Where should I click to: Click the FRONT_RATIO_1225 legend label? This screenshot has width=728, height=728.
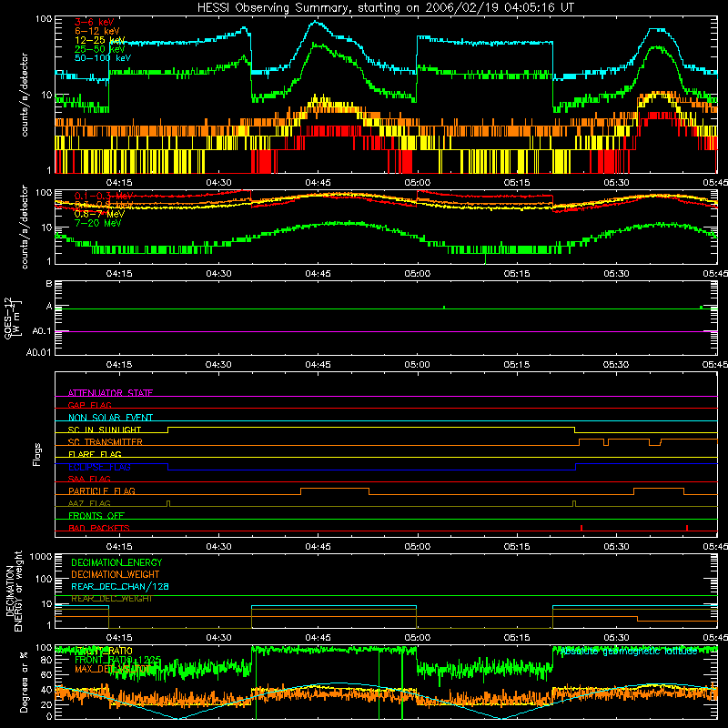(118, 660)
